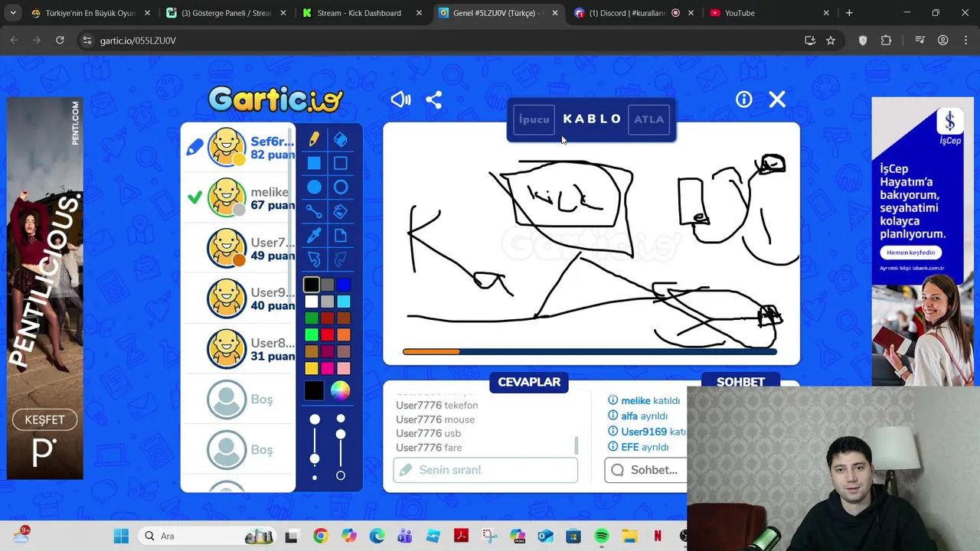Viewport: 980px width, 551px height.
Task: Select player User9 with 40 puan
Action: (x=239, y=298)
